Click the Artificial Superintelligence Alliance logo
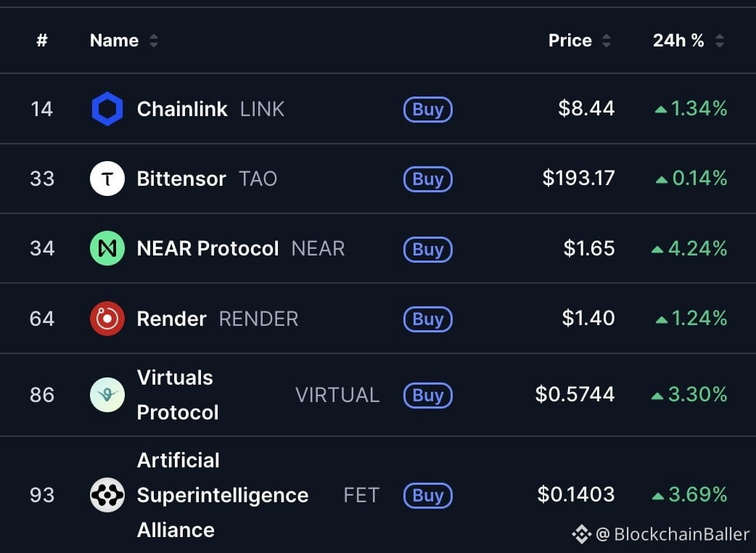 coord(107,495)
